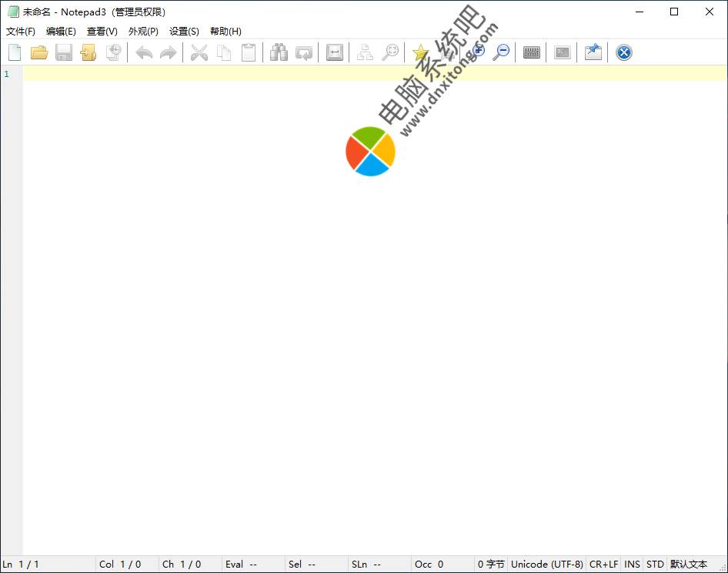Viewport: 728px width, 573px height.
Task: Create a new document via toolbar
Action: 15,52
